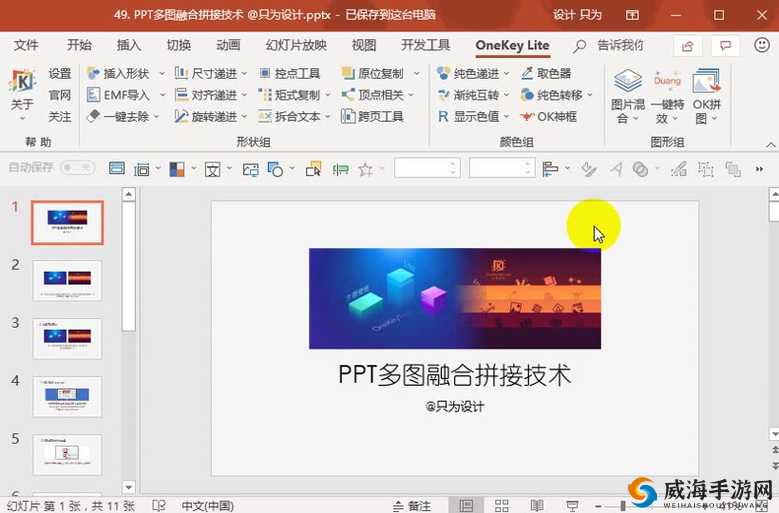Select 纯色转移 solid color transfer
779x513 pixels.
pyautogui.click(x=552, y=95)
